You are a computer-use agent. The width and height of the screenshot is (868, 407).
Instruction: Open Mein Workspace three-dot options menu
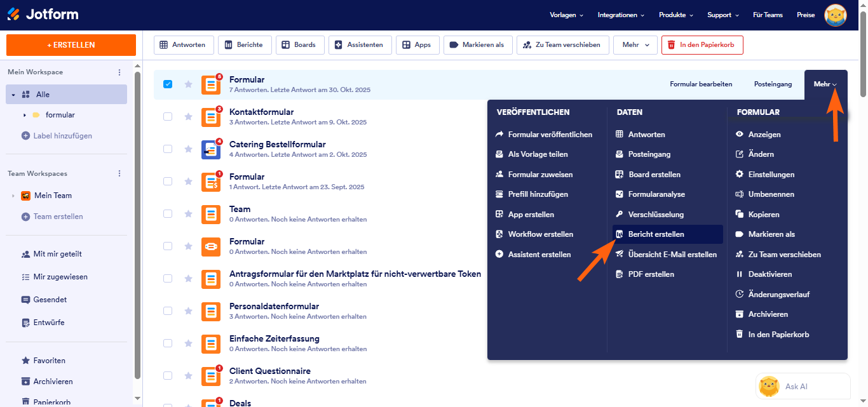click(119, 72)
